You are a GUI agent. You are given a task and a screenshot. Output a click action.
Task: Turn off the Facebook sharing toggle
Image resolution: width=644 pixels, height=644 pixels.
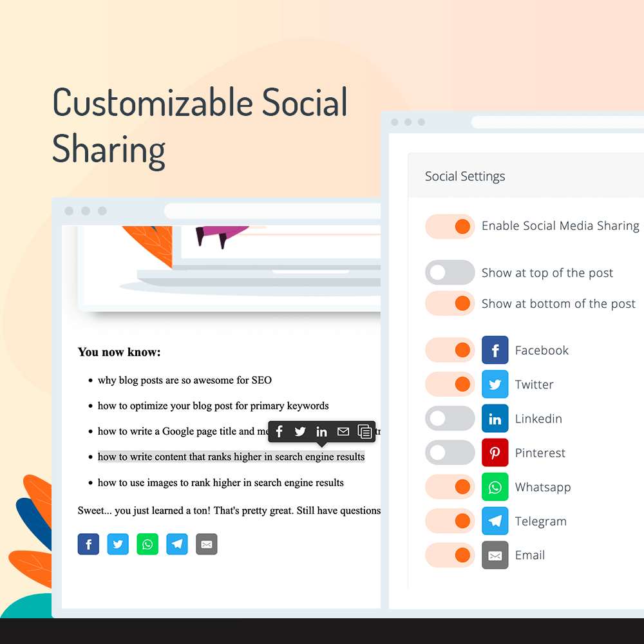tap(450, 350)
